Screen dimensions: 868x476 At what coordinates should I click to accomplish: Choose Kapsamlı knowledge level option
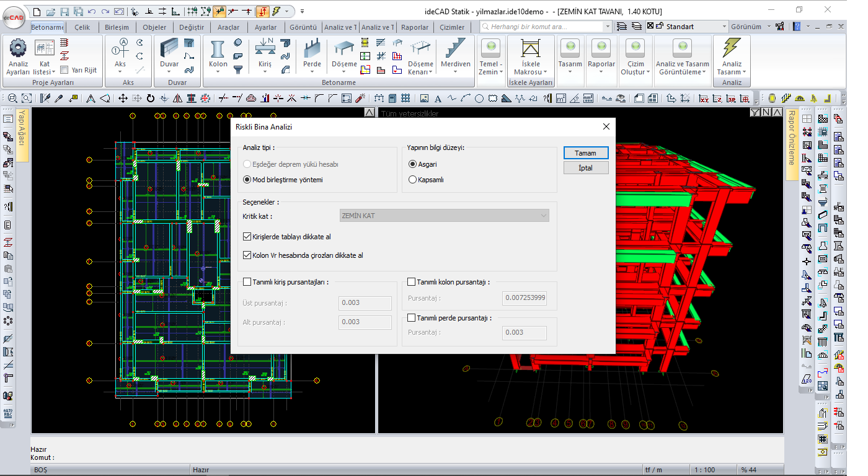click(x=413, y=180)
